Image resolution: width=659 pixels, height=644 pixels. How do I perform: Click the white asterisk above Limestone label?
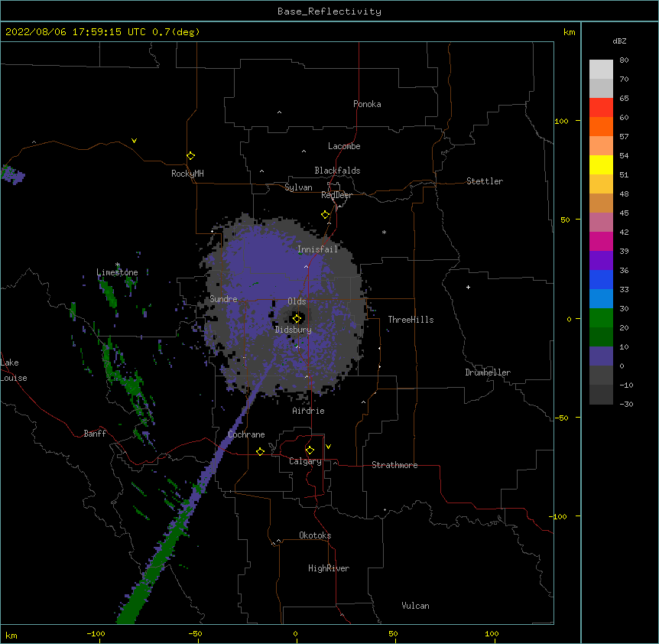118,265
